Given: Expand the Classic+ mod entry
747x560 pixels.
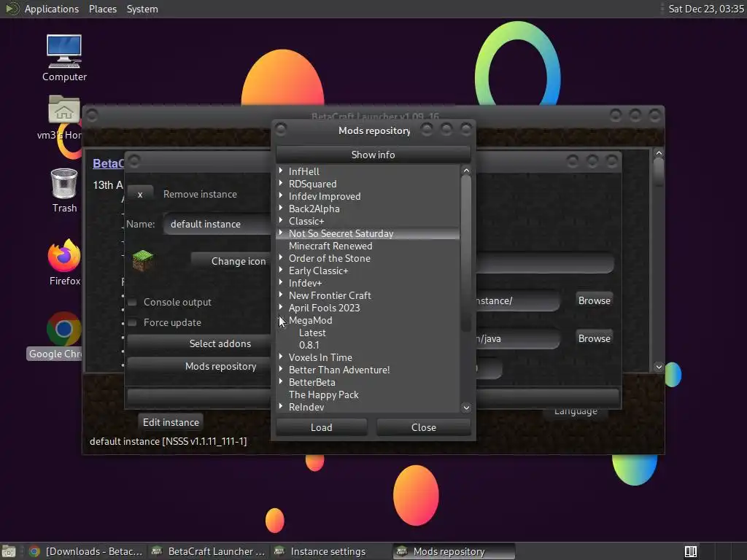Looking at the screenshot, I should click(281, 220).
